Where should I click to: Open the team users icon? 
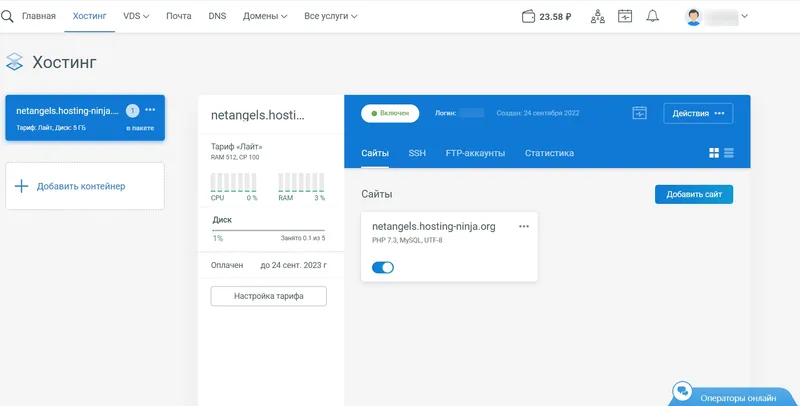pyautogui.click(x=597, y=16)
